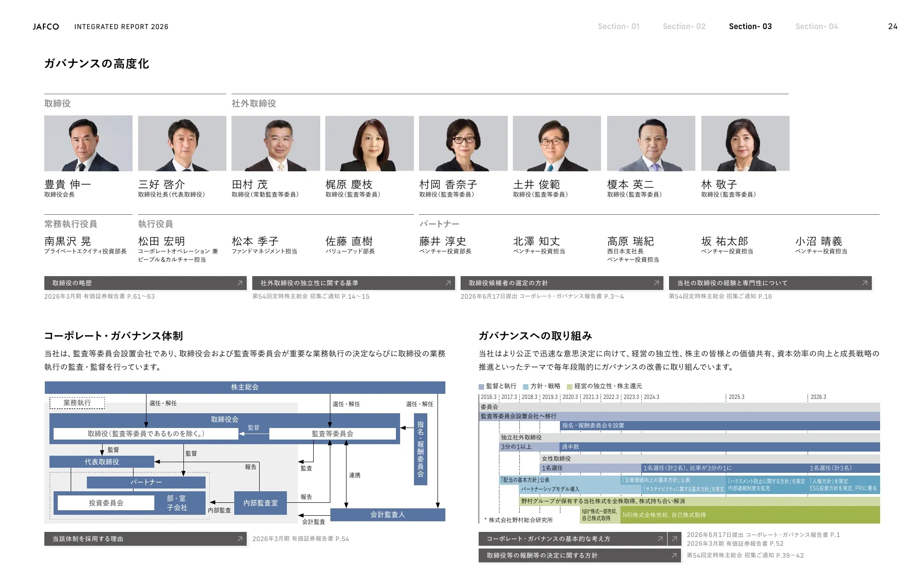Image resolution: width=924 pixels, height=579 pixels.
Task: Click the JAFCO logo text
Action: (46, 27)
